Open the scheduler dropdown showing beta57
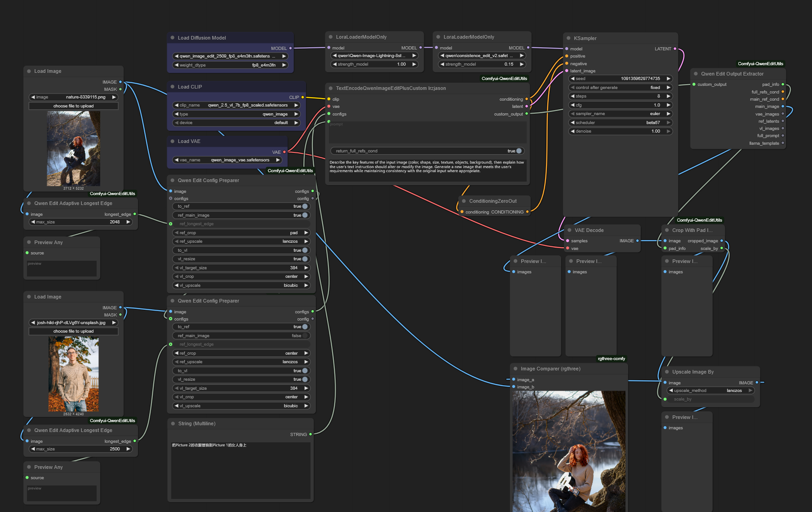The width and height of the screenshot is (812, 512). [x=620, y=123]
